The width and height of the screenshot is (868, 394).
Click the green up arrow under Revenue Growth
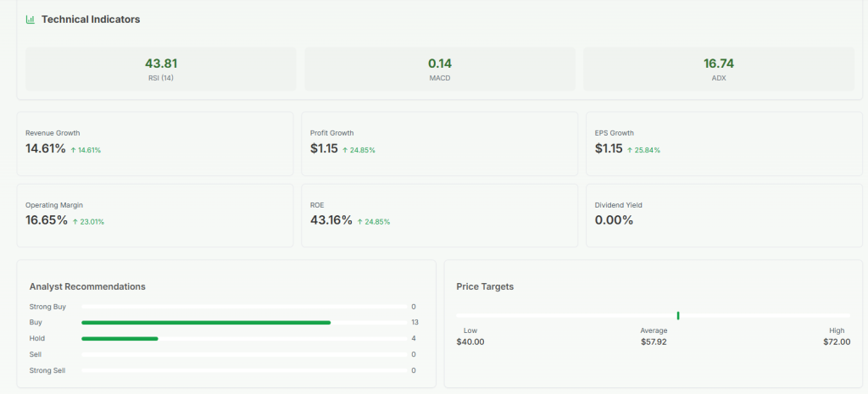click(73, 150)
